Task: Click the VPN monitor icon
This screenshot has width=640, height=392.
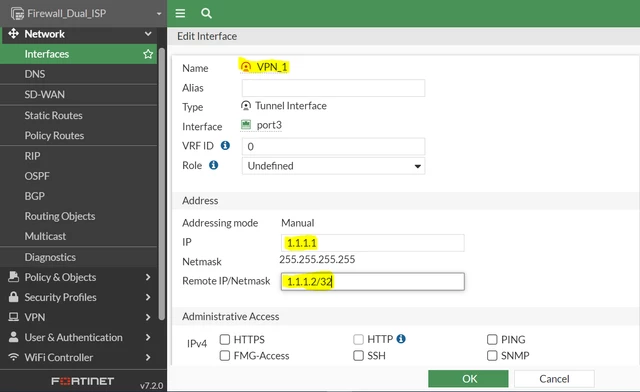Action: point(13,317)
